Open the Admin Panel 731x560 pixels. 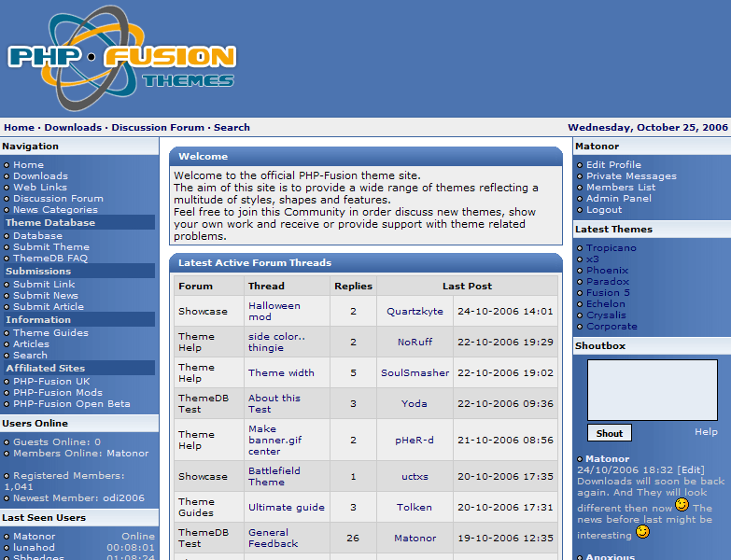pyautogui.click(x=619, y=199)
